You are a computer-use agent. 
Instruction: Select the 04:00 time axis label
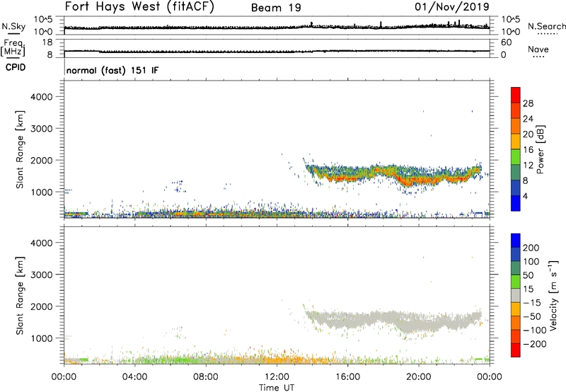pos(134,376)
